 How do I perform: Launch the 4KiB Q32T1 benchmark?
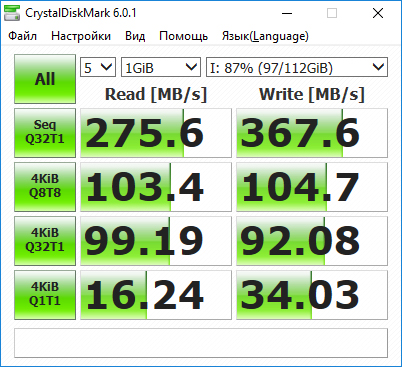click(45, 241)
